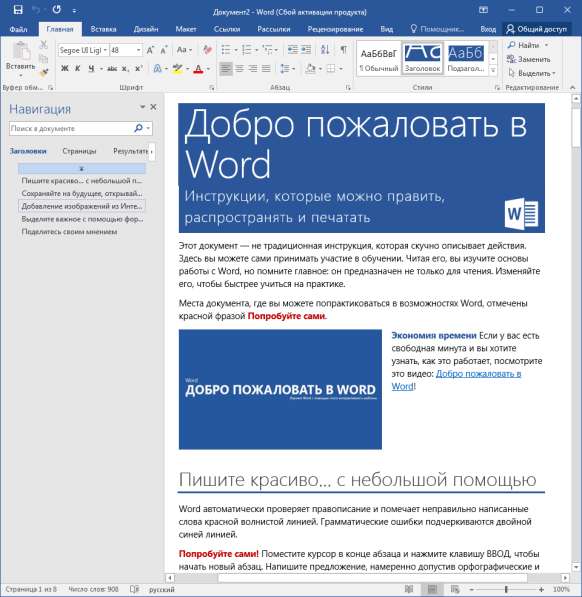582x597 pixels.
Task: Click the Найти button
Action: pos(528,45)
